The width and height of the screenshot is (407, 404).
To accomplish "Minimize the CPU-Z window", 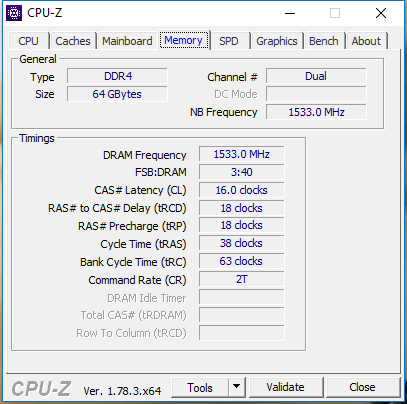I will tap(290, 13).
